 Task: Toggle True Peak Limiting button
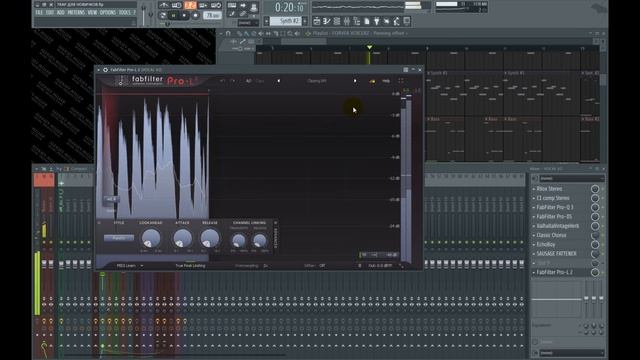tap(191, 266)
